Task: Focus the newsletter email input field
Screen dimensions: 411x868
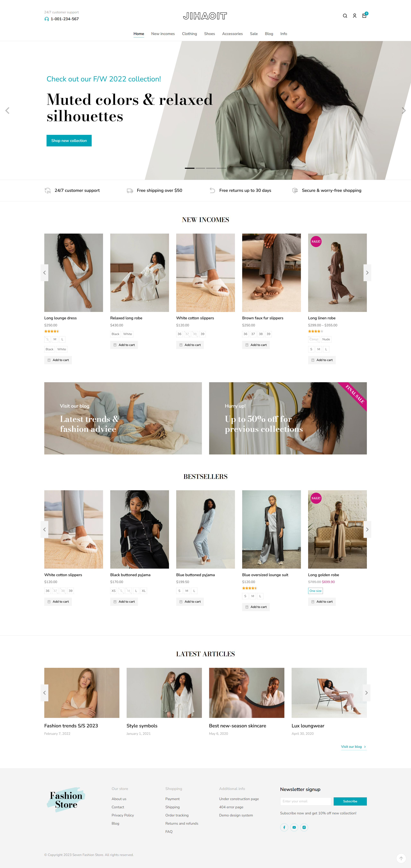Action: click(x=306, y=801)
